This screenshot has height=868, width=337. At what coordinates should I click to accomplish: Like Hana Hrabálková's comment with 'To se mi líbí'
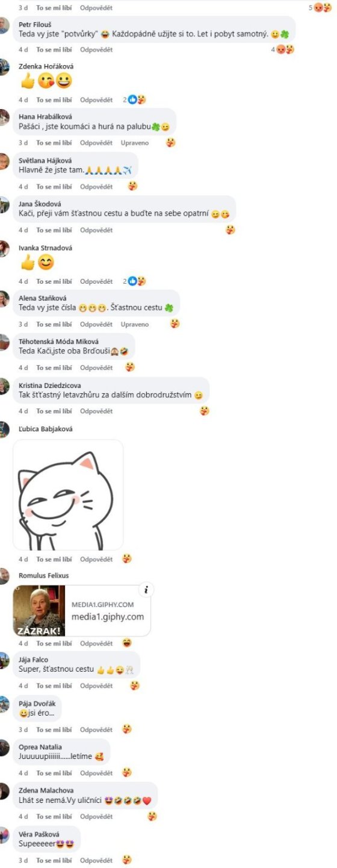coord(54,143)
